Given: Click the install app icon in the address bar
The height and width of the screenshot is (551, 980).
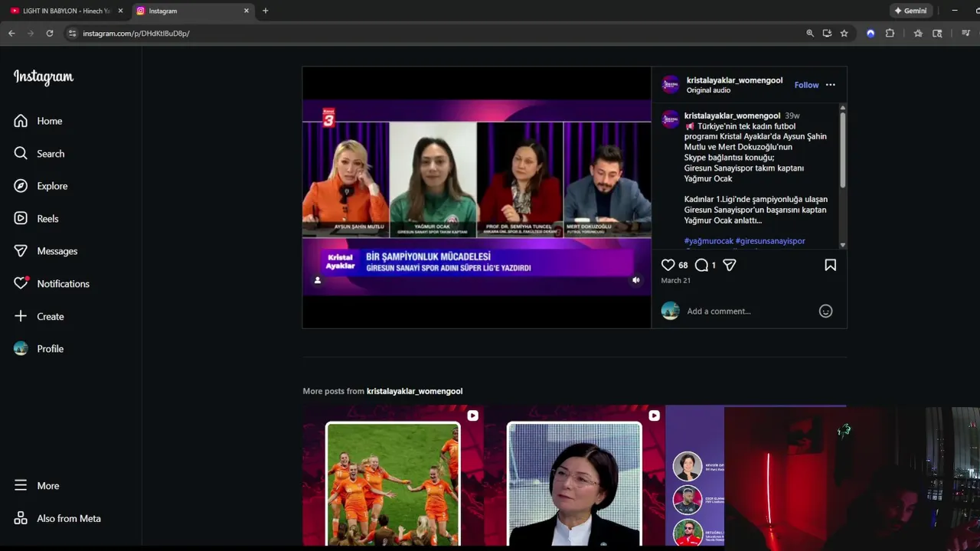Looking at the screenshot, I should pos(827,34).
